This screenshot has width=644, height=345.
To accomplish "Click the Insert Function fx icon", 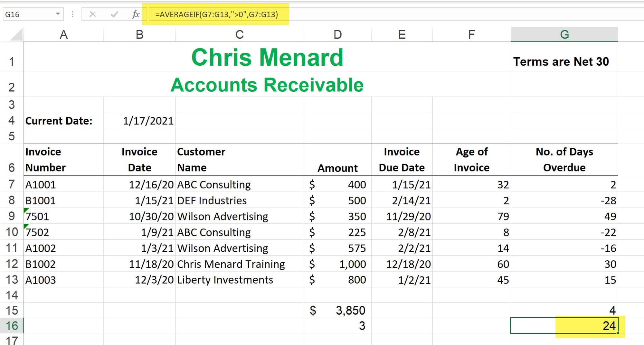I will 136,14.
